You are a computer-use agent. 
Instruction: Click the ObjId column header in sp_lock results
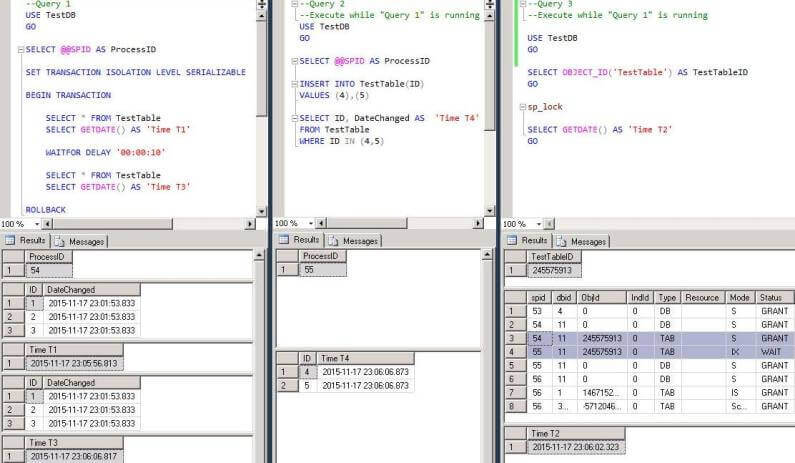pos(602,298)
